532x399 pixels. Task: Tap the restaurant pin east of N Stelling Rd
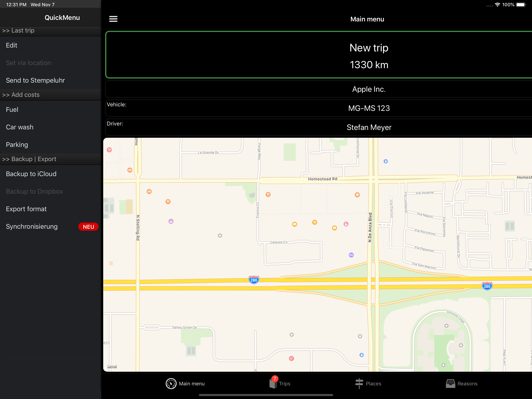pyautogui.click(x=168, y=202)
